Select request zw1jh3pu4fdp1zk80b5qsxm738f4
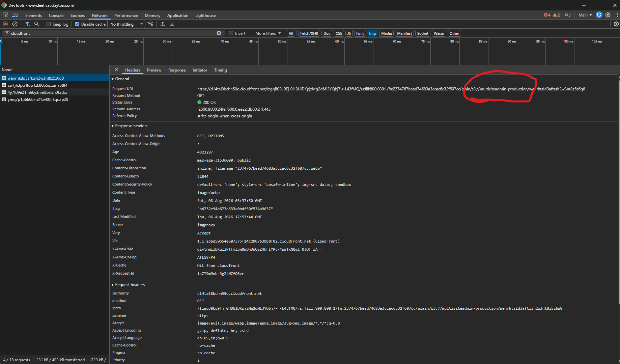 55,85
